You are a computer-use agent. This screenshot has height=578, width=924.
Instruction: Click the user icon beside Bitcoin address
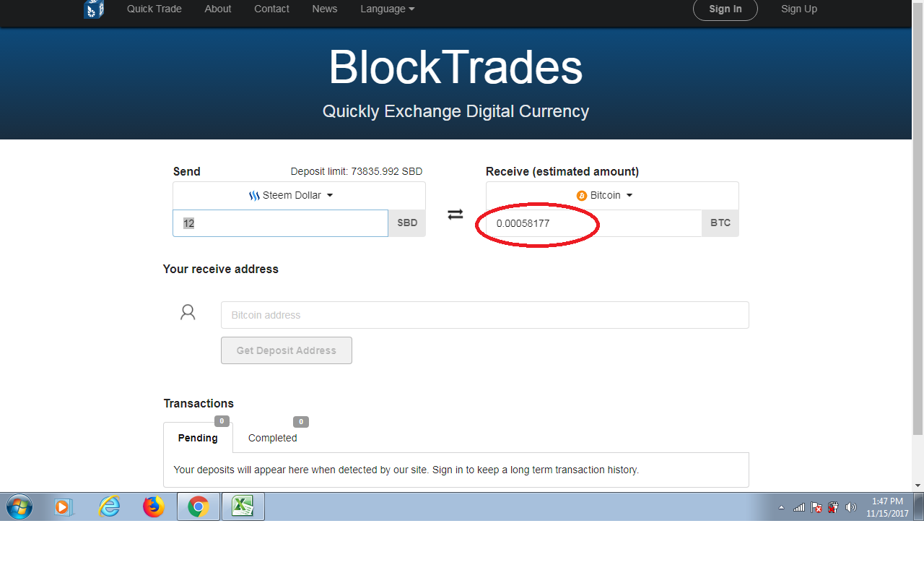(x=188, y=312)
